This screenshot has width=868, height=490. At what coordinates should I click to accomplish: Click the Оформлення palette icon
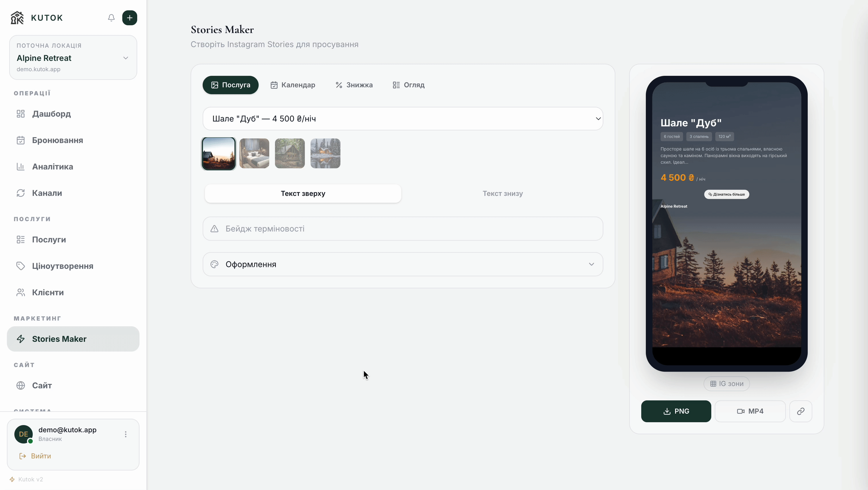point(214,265)
